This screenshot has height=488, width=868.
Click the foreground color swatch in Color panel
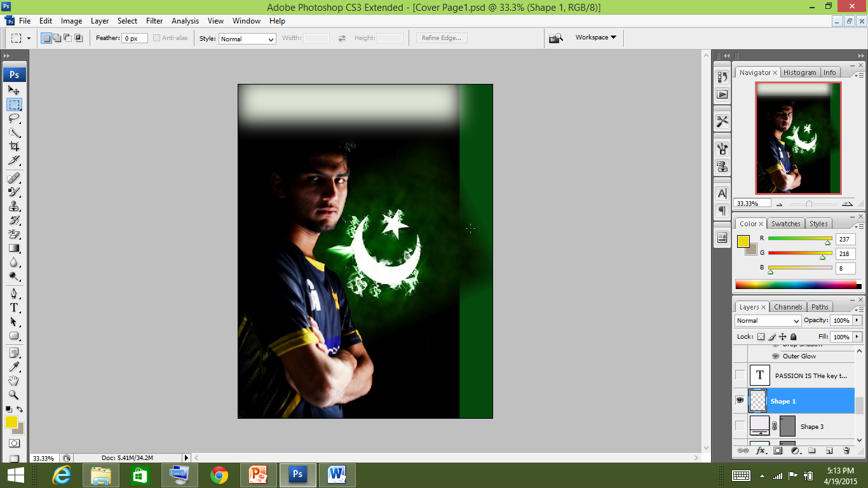(x=743, y=241)
